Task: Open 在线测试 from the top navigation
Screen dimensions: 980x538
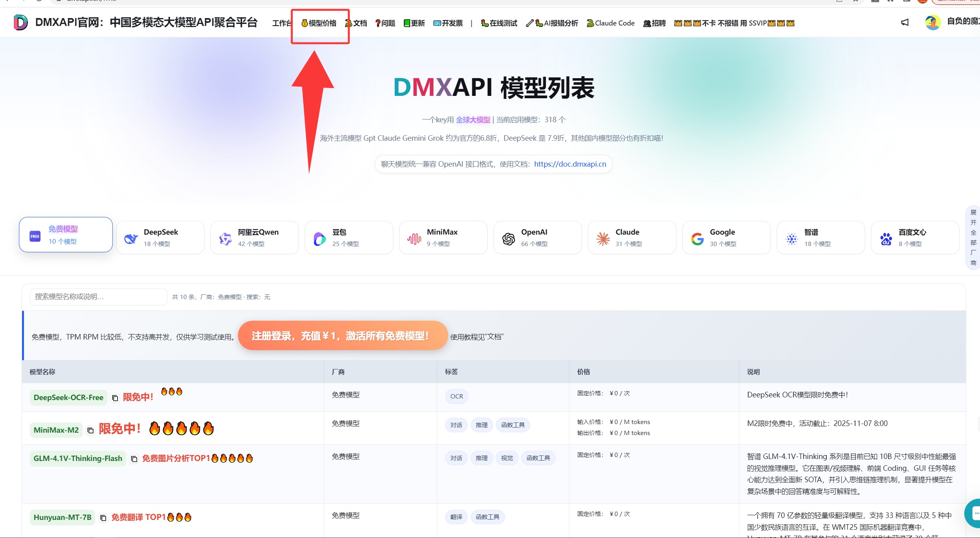Action: pyautogui.click(x=499, y=23)
